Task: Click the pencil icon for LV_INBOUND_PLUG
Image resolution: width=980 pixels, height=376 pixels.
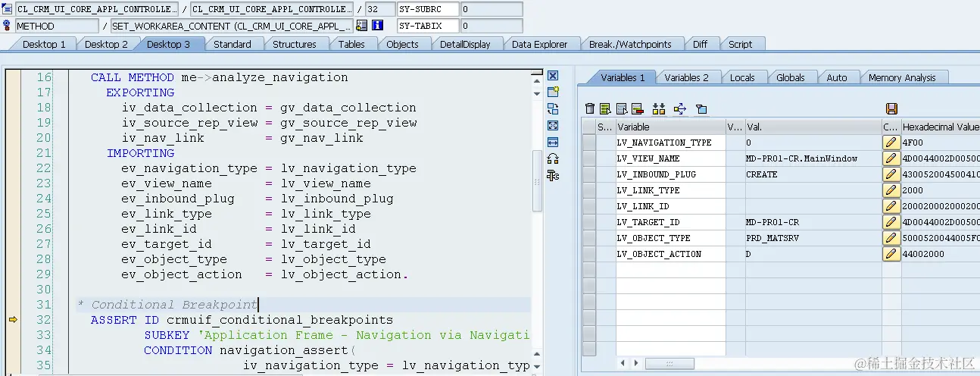Action: click(x=891, y=174)
